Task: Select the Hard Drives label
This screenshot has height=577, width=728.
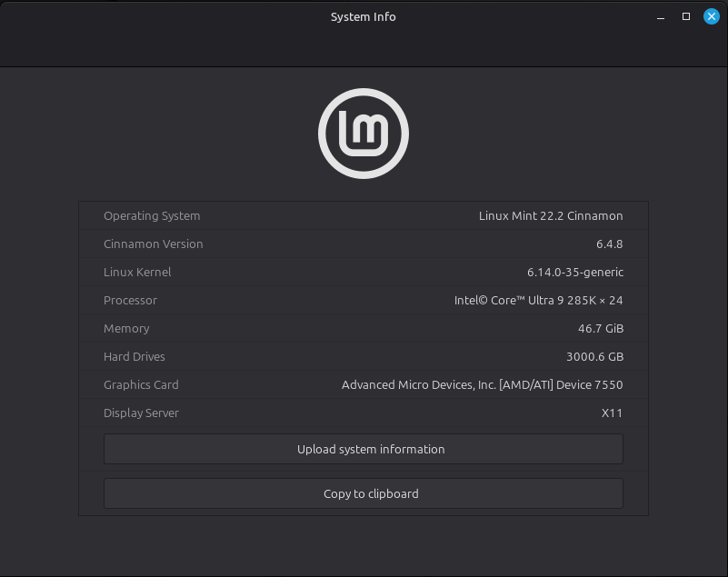Action: coord(135,356)
